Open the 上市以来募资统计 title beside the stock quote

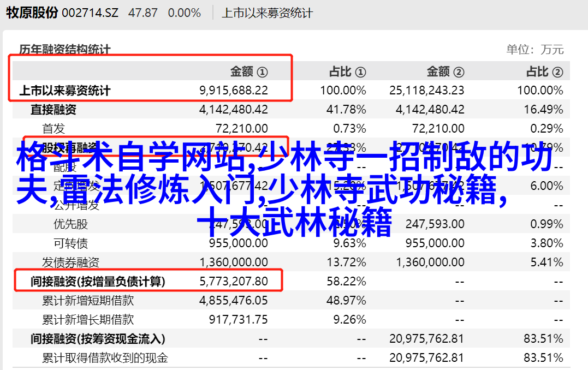tap(267, 13)
